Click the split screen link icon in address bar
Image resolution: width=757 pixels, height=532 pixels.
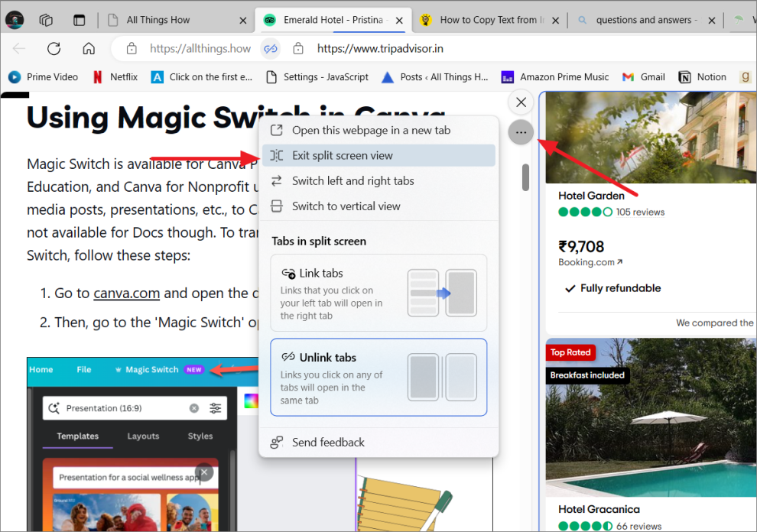[x=270, y=49]
